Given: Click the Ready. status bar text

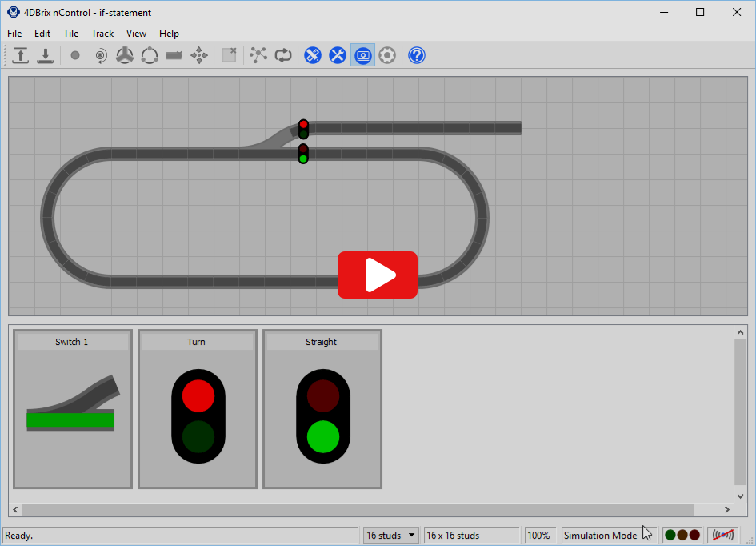Looking at the screenshot, I should [19, 536].
